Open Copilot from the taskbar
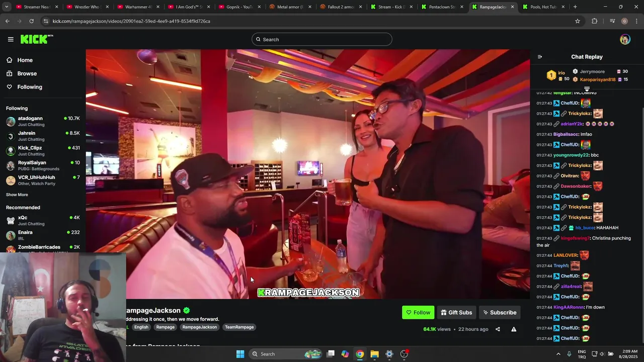644x362 pixels. pyautogui.click(x=345, y=354)
